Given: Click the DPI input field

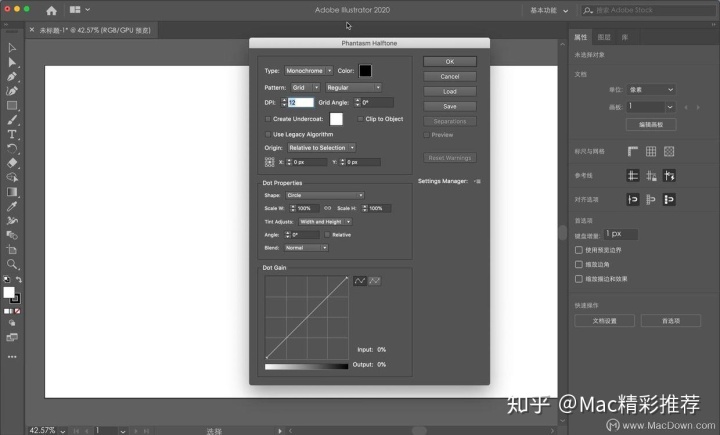Looking at the screenshot, I should pos(301,102).
